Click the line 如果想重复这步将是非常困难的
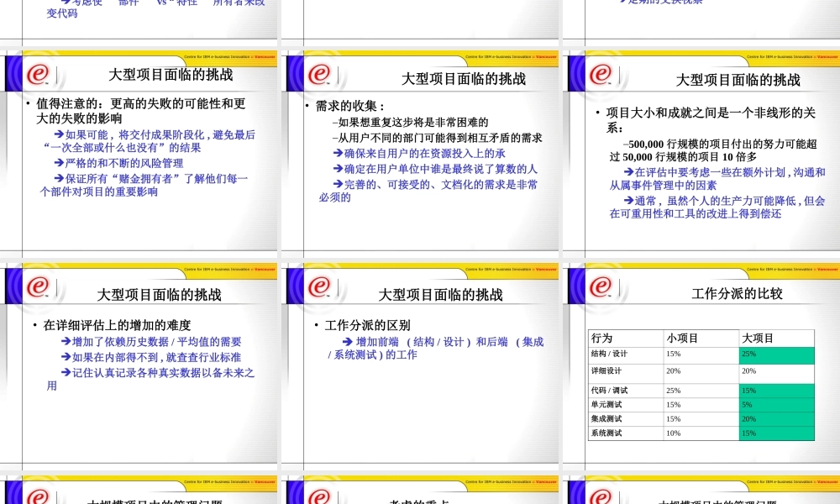 tap(411, 123)
